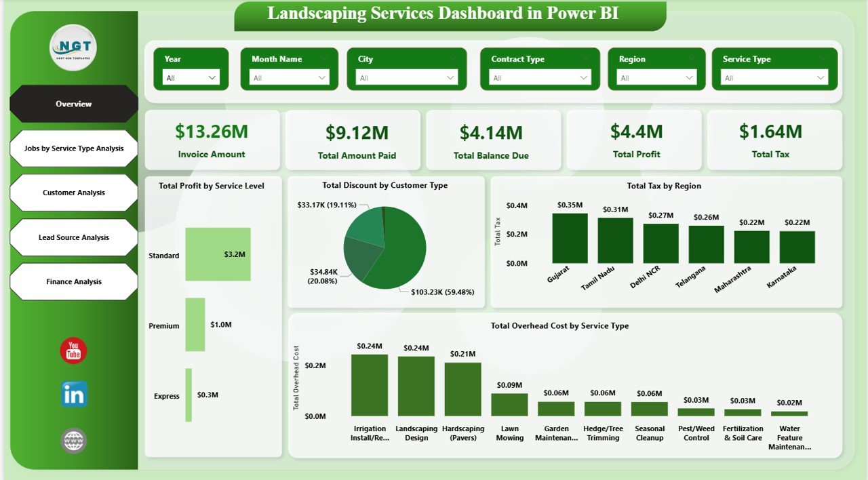Open the Service Type filter dropdown
The image size is (868, 480).
coord(821,77)
